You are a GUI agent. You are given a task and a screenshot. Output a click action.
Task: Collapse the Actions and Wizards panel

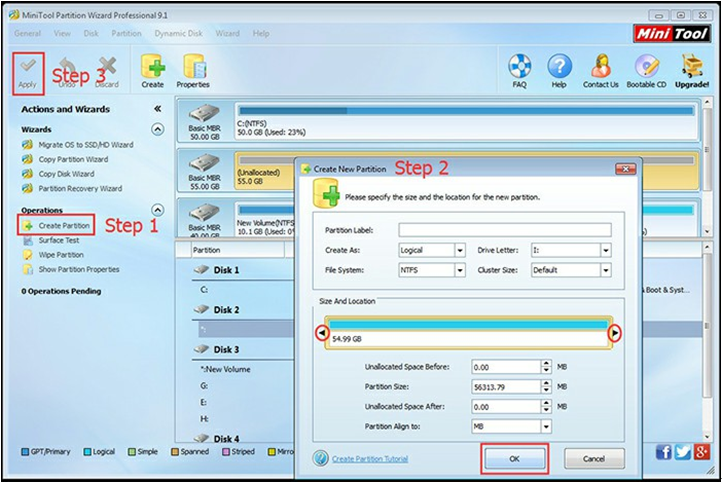tap(157, 109)
